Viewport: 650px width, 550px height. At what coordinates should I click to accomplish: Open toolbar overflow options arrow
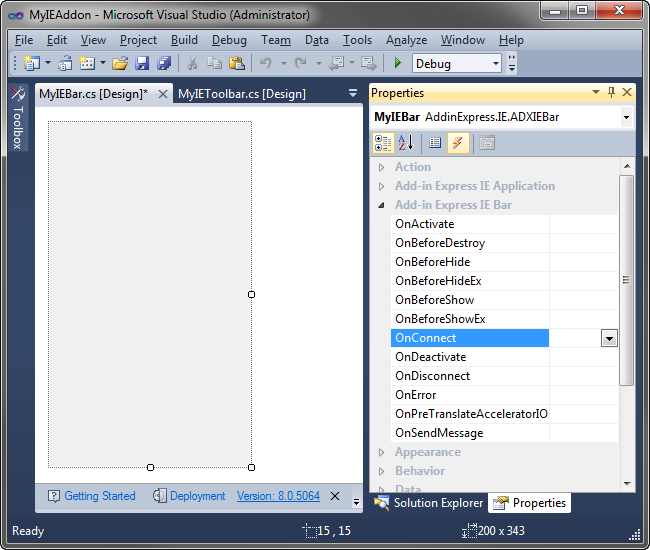coord(512,63)
